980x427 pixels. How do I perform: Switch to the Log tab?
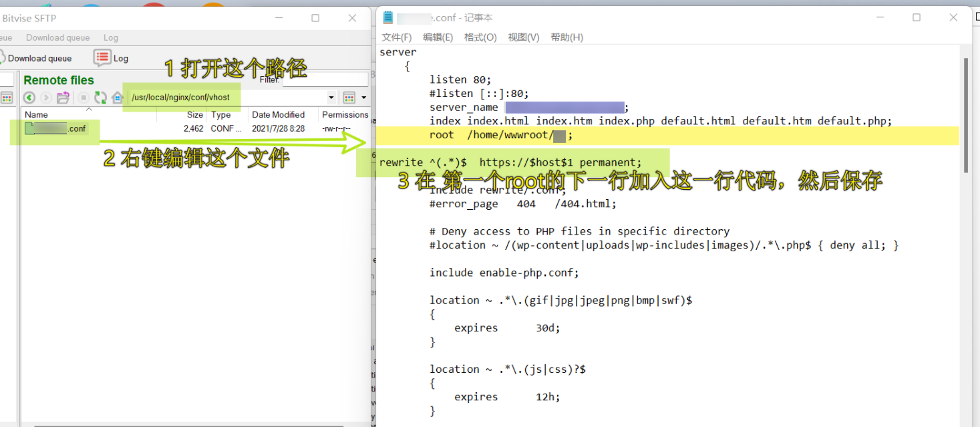coord(111,38)
